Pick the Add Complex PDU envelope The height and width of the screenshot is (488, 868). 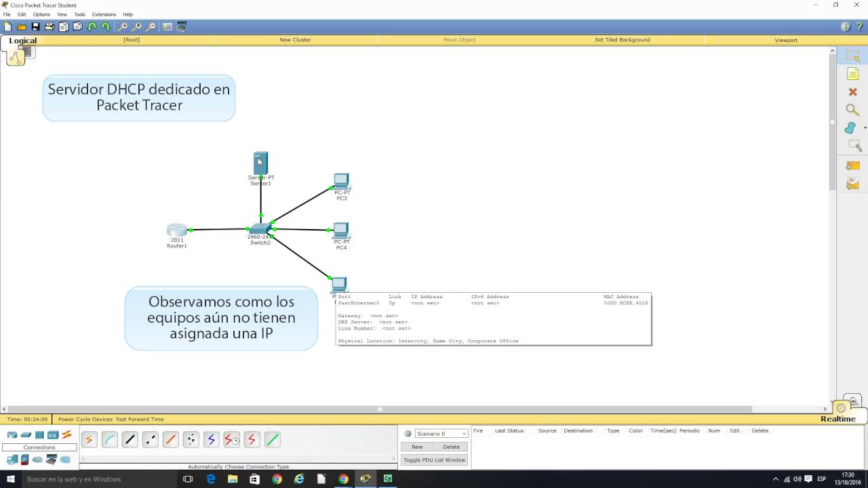tap(852, 184)
